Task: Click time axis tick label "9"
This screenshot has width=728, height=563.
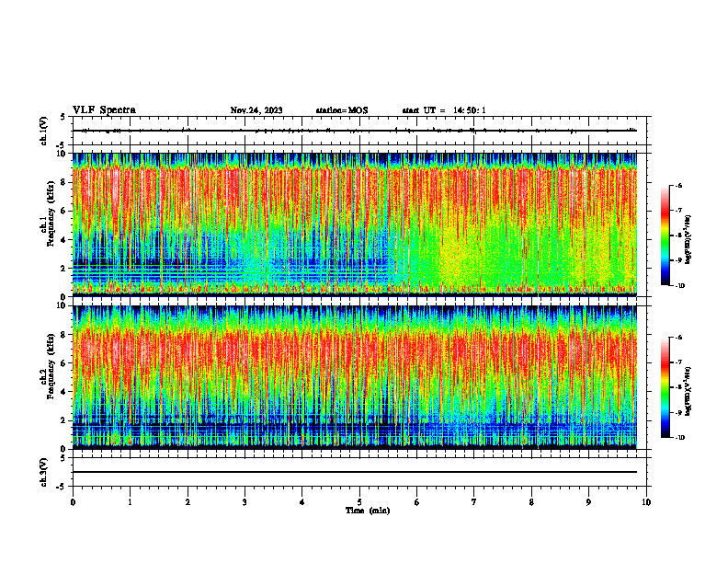Action: (x=588, y=502)
